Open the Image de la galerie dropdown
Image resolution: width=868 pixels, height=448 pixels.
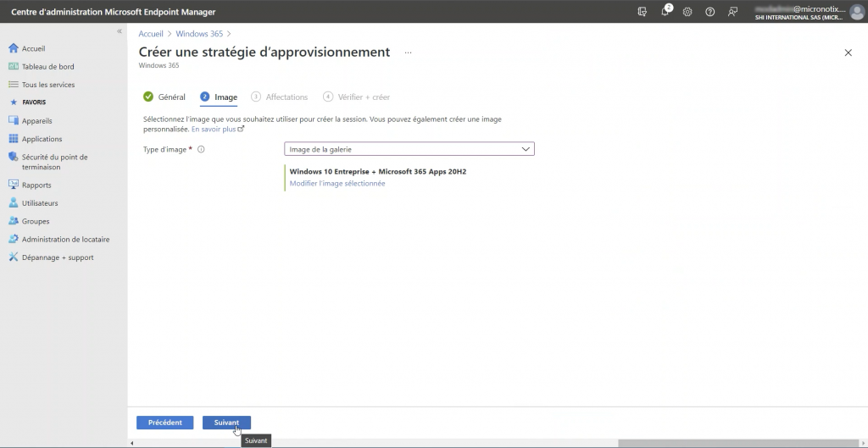point(409,149)
